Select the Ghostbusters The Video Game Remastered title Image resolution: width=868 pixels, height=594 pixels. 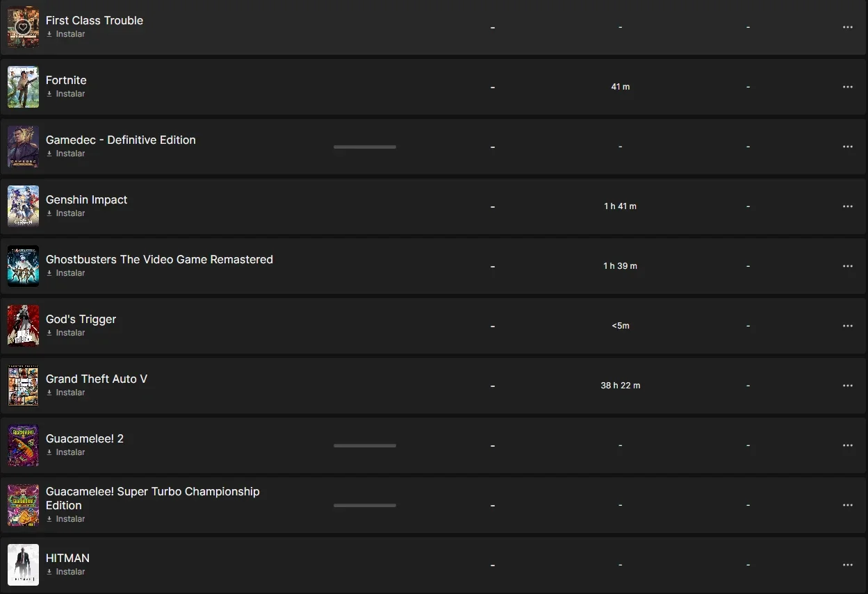[159, 259]
